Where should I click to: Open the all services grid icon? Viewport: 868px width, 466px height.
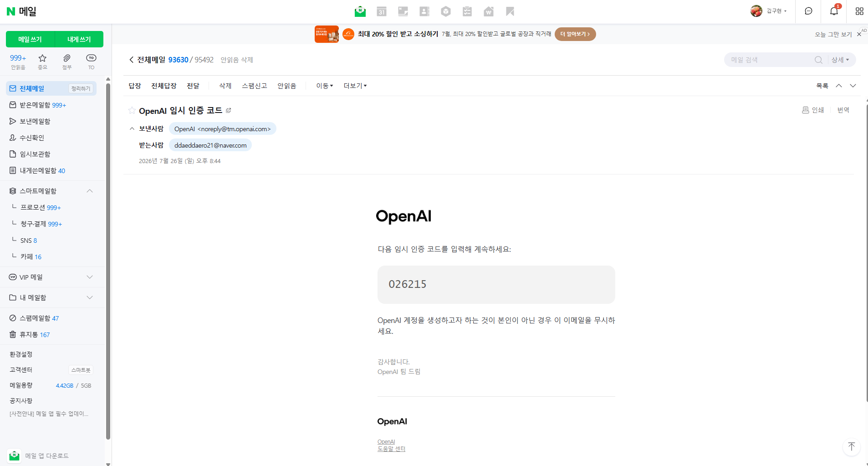click(859, 11)
